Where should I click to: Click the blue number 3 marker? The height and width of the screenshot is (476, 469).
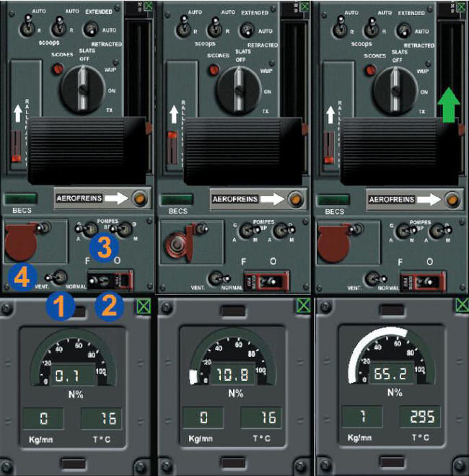tap(105, 247)
